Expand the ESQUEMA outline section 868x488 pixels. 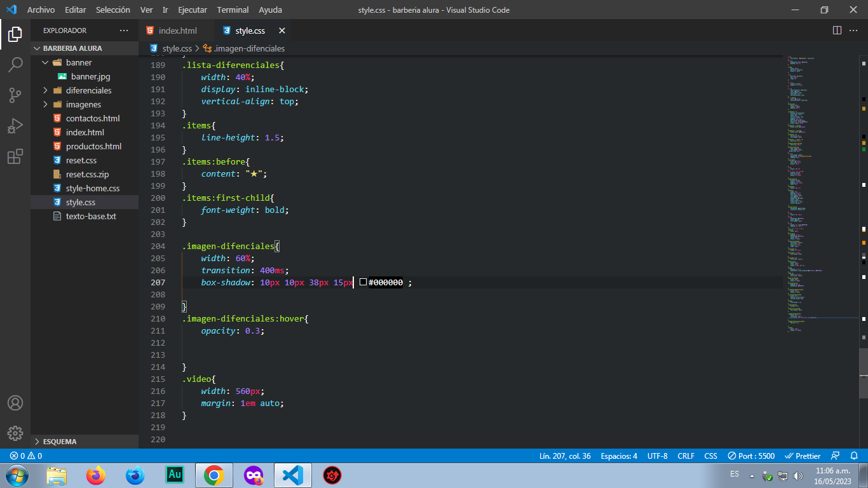[x=85, y=442]
